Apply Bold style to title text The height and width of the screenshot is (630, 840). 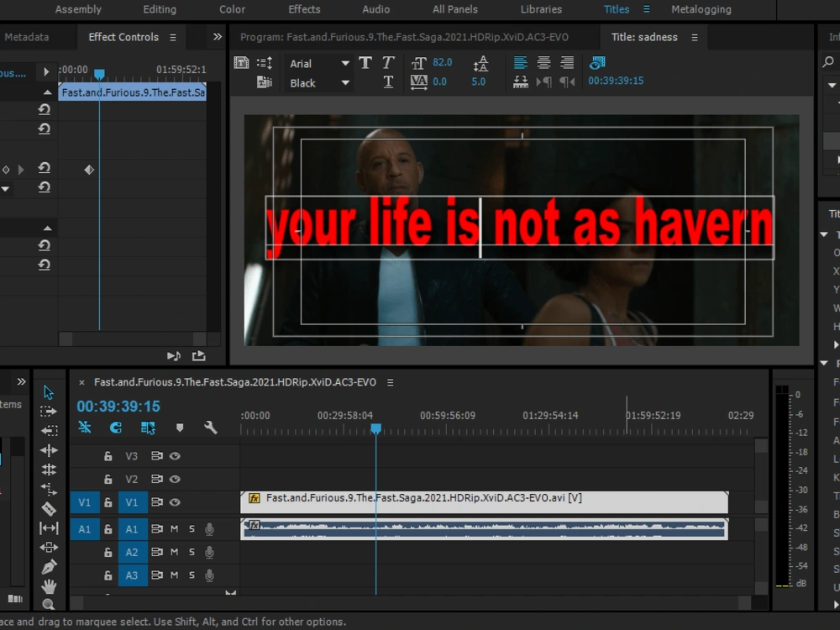(365, 63)
